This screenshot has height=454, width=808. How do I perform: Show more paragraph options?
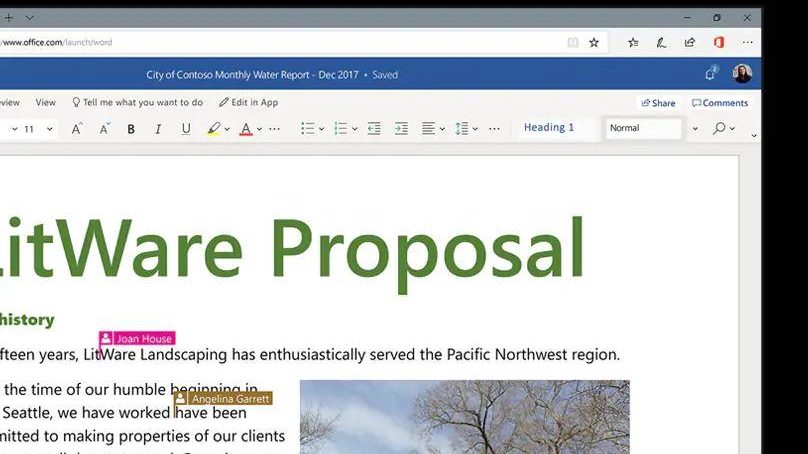[x=494, y=129]
